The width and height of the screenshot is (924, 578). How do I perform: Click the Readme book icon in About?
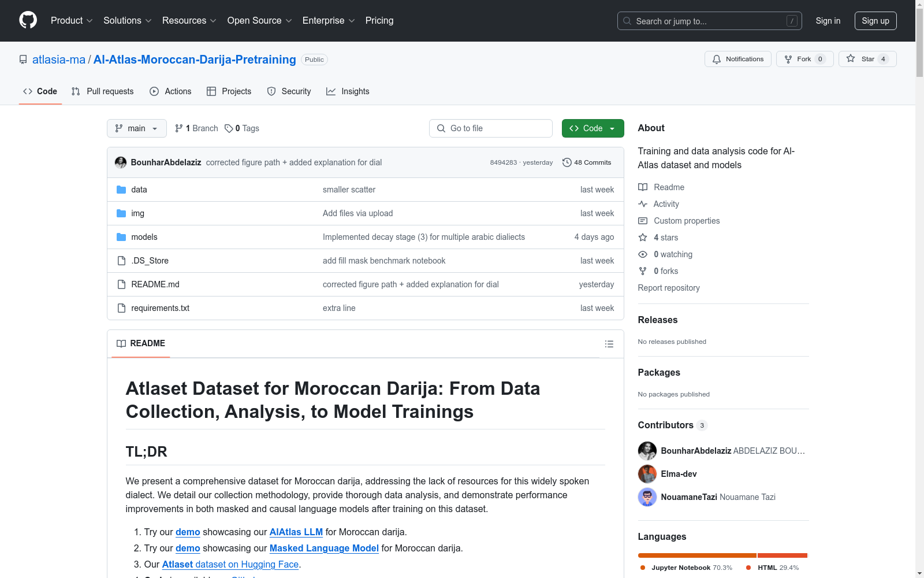pyautogui.click(x=643, y=187)
